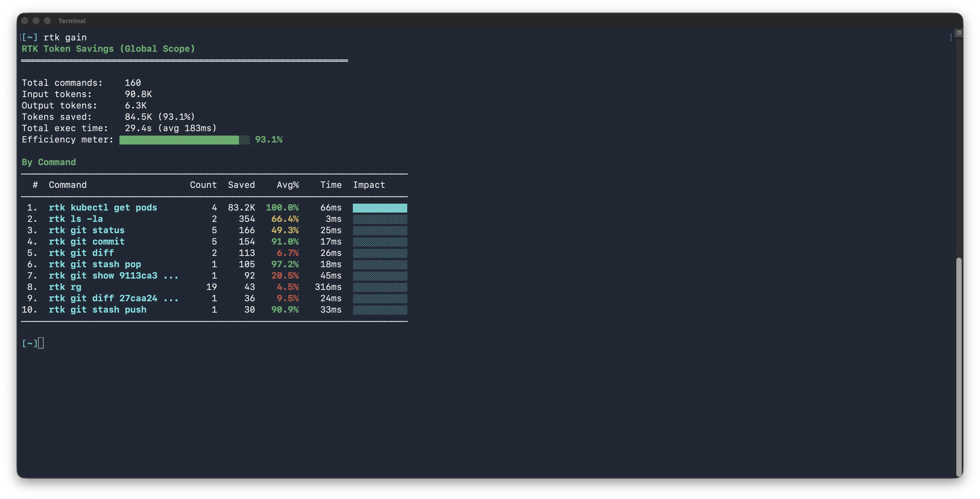The image size is (980, 499).
Task: Click the terminal vertical scrollbar thumb
Action: pos(959,367)
